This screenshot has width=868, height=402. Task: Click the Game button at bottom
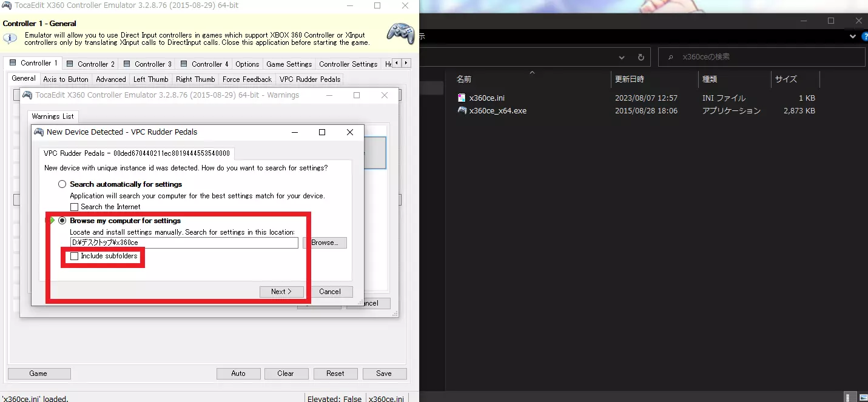pyautogui.click(x=38, y=374)
